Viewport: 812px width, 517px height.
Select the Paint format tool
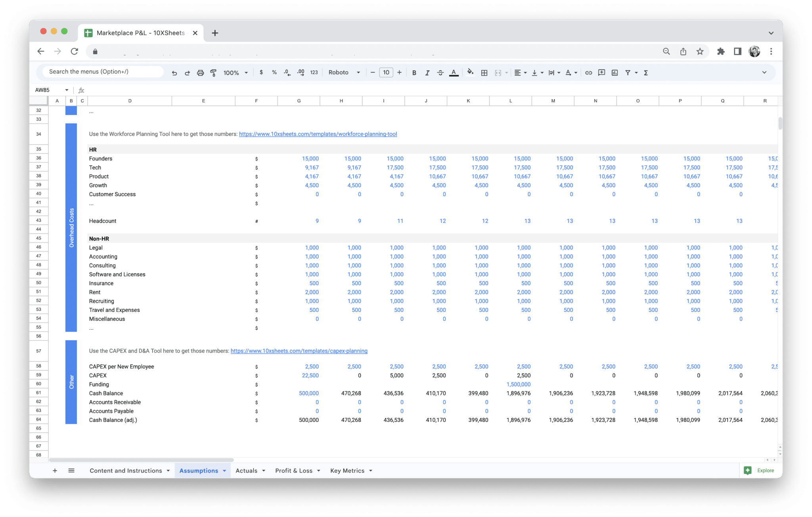(214, 73)
